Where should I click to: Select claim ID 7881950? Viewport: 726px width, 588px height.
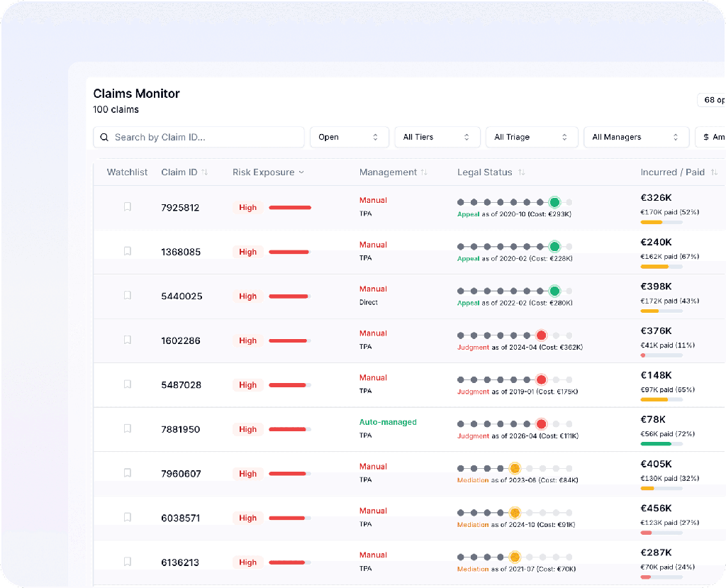(x=181, y=430)
